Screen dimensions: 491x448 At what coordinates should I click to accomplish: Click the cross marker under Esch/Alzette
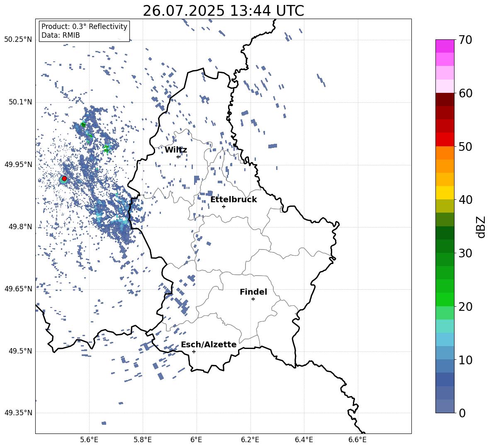(x=194, y=351)
